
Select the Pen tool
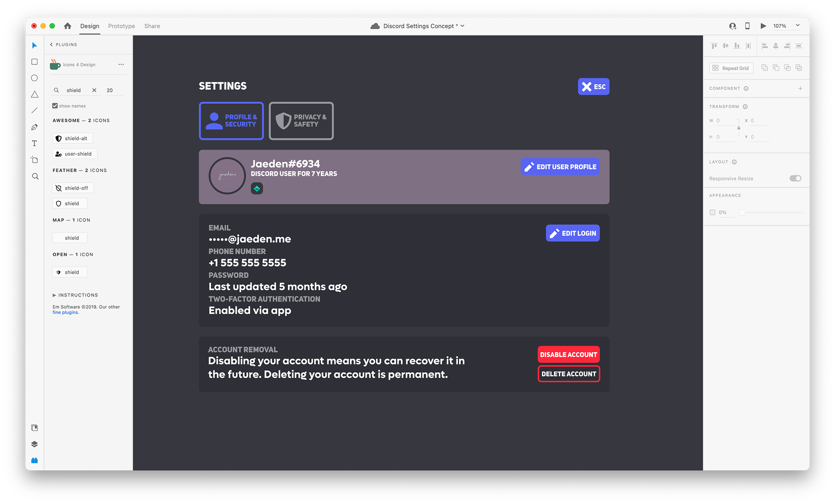[34, 127]
